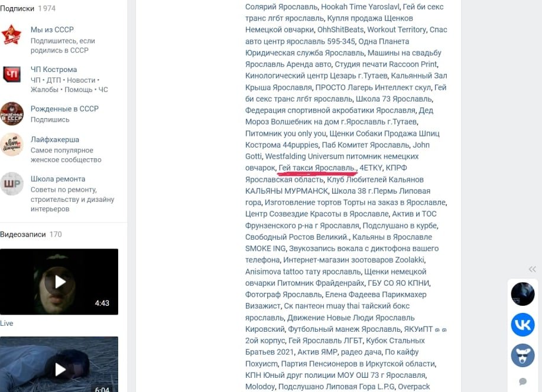
Task: Open the Overpack group link
Action: tap(414, 387)
